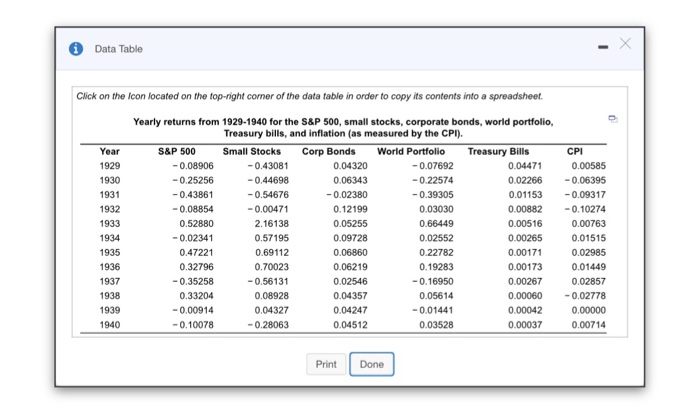Click the year 1931 row label
The height and width of the screenshot is (418, 700).
[110, 195]
